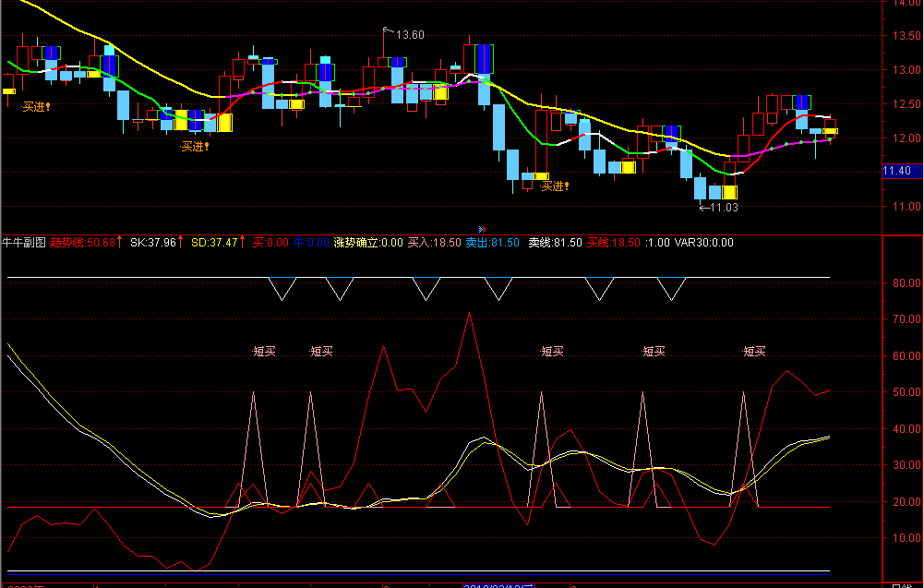Click the 13.60 high price arrow label
924x588 pixels.
point(403,34)
